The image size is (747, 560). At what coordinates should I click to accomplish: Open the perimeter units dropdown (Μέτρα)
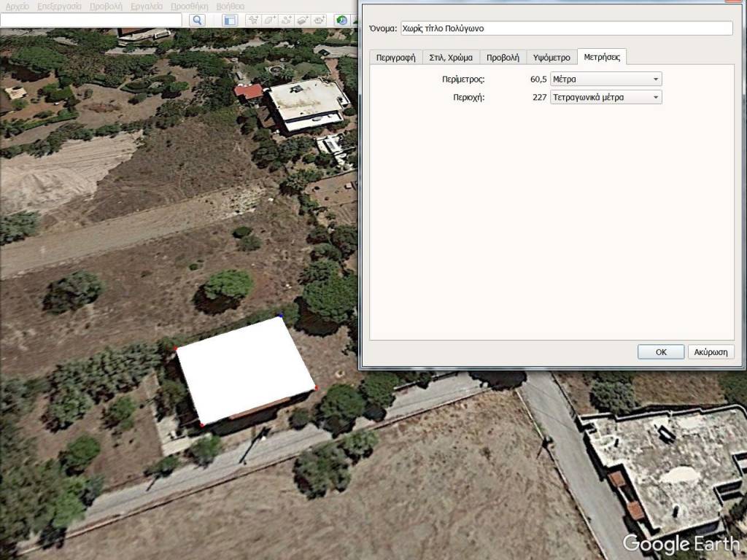(x=605, y=79)
